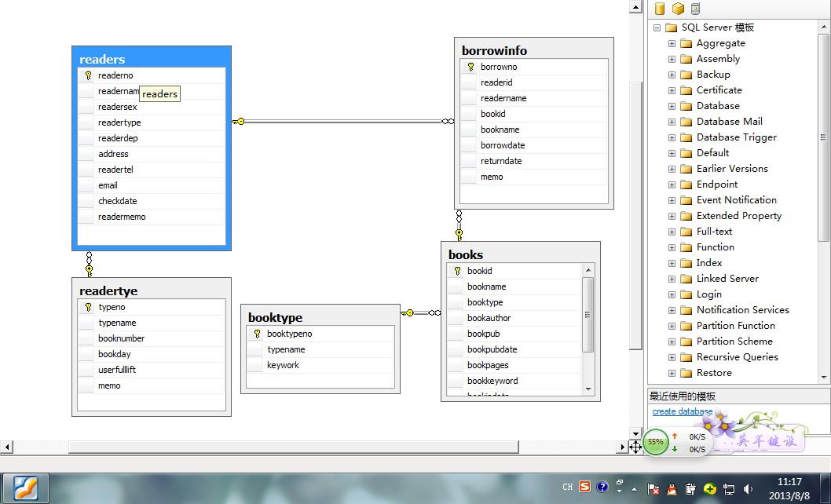Click the primary key icon beside readerno
The height and width of the screenshot is (504, 831).
tap(88, 76)
